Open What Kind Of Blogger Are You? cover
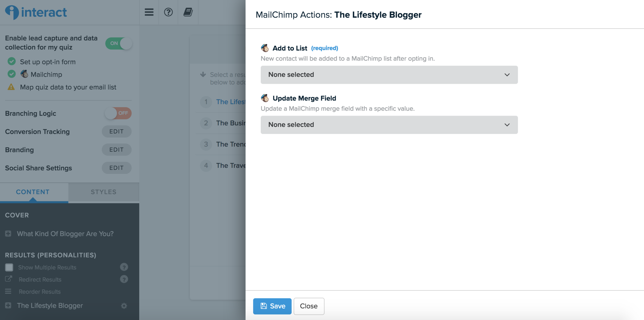 pos(65,234)
